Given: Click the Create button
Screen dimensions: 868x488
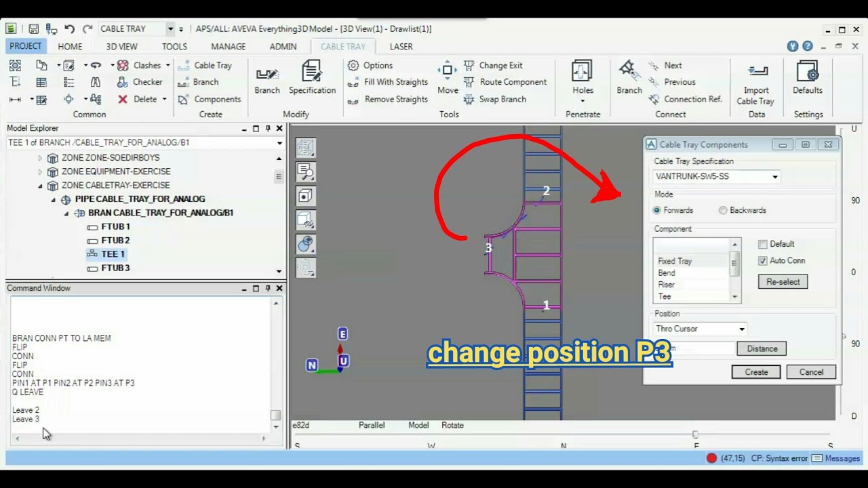Looking at the screenshot, I should (x=756, y=372).
